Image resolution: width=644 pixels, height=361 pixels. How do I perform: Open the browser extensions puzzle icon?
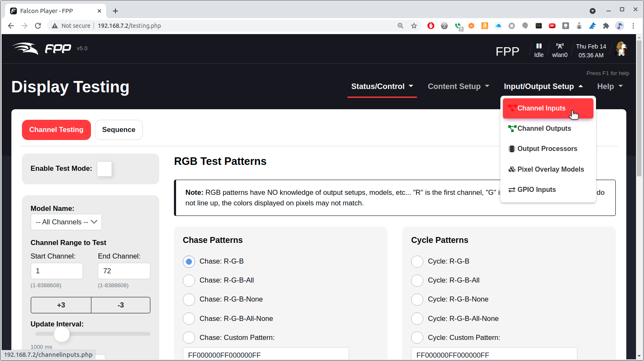pyautogui.click(x=606, y=26)
